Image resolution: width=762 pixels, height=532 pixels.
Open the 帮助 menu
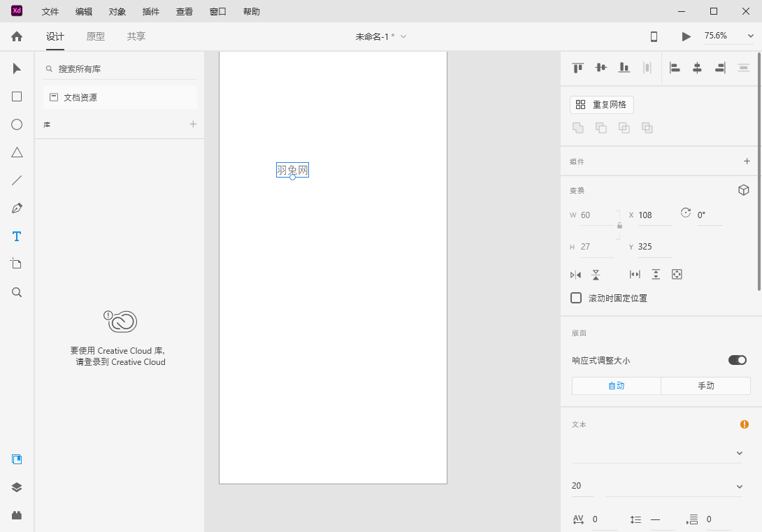coord(251,12)
